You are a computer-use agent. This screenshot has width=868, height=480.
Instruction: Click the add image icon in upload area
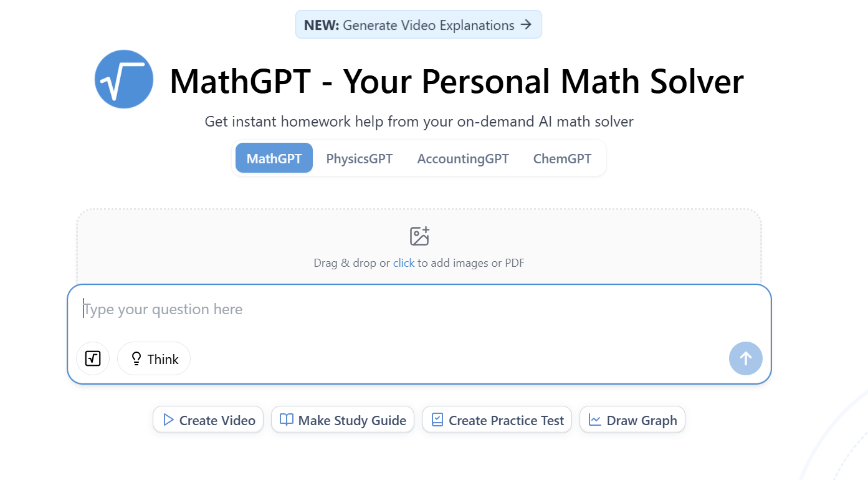click(x=419, y=236)
